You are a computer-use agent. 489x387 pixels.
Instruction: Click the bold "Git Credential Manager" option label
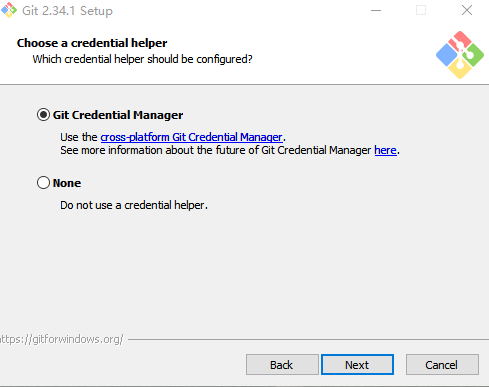point(118,115)
